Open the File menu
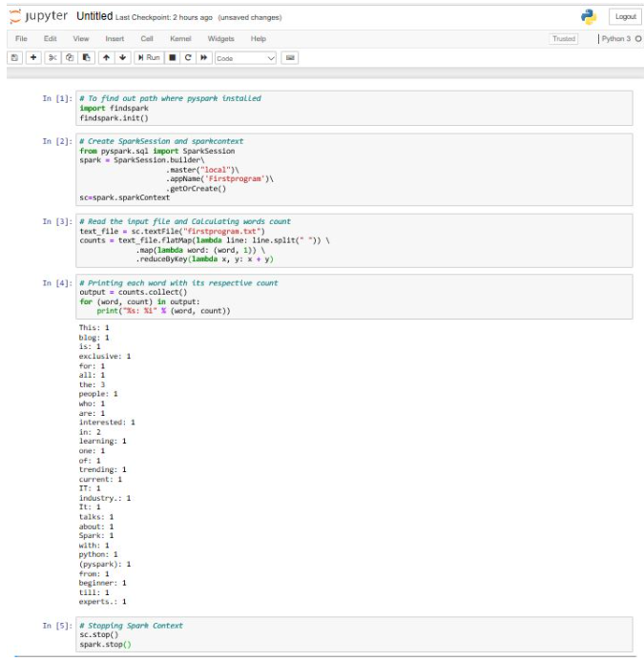Screen dimensions: 644x661 coord(21,39)
